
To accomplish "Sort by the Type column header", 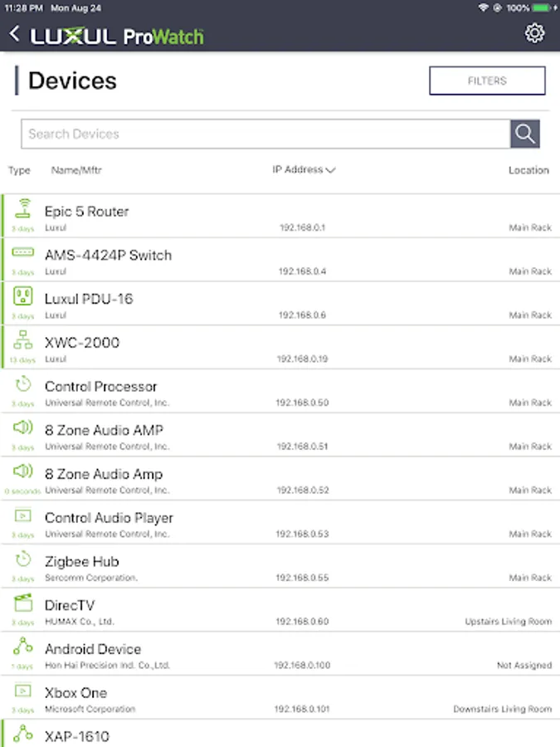I will point(19,170).
